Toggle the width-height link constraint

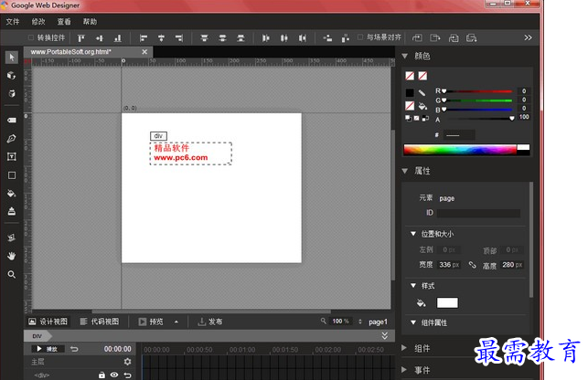[x=472, y=265]
